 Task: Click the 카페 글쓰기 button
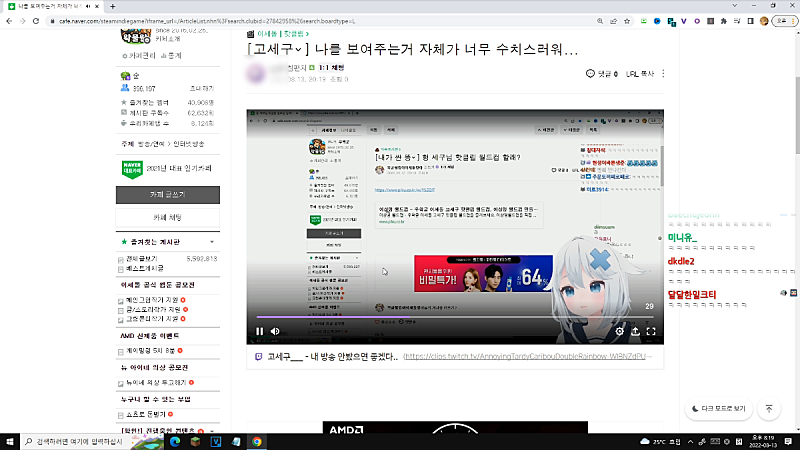coord(168,194)
